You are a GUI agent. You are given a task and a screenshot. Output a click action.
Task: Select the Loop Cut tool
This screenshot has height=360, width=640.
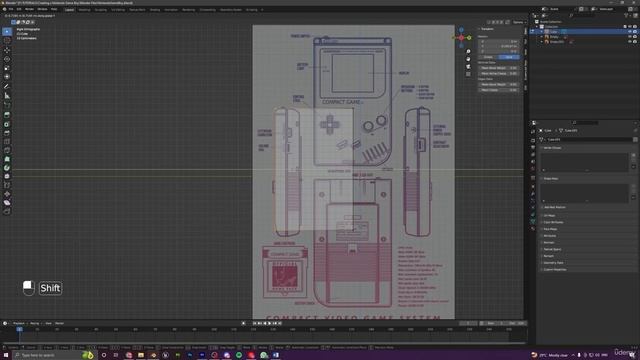point(7,142)
